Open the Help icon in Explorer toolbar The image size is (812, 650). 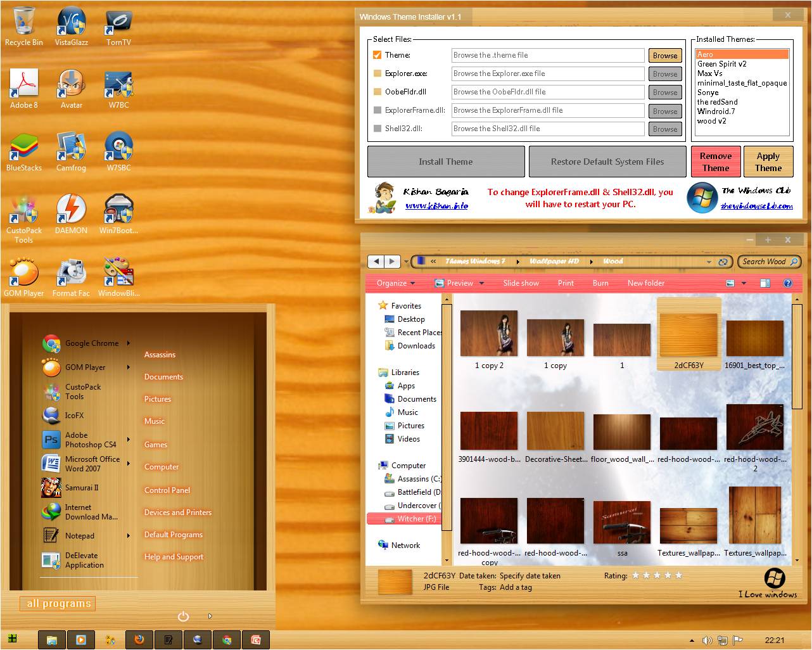click(788, 283)
